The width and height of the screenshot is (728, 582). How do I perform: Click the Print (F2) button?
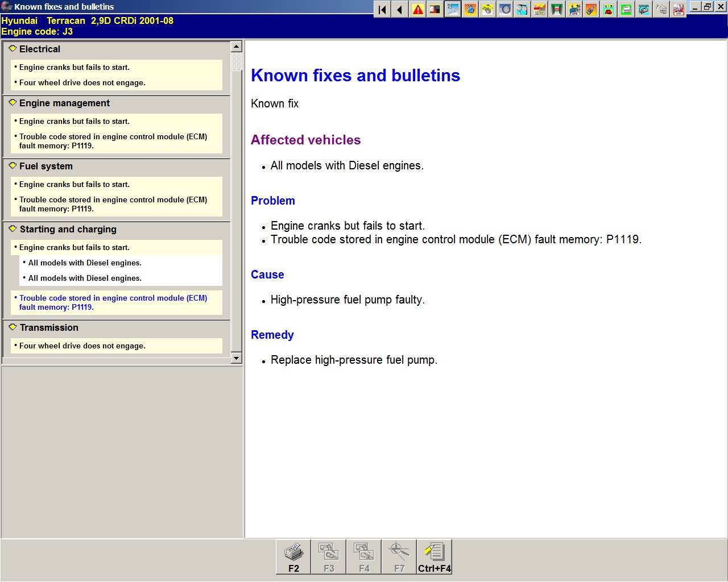293,556
